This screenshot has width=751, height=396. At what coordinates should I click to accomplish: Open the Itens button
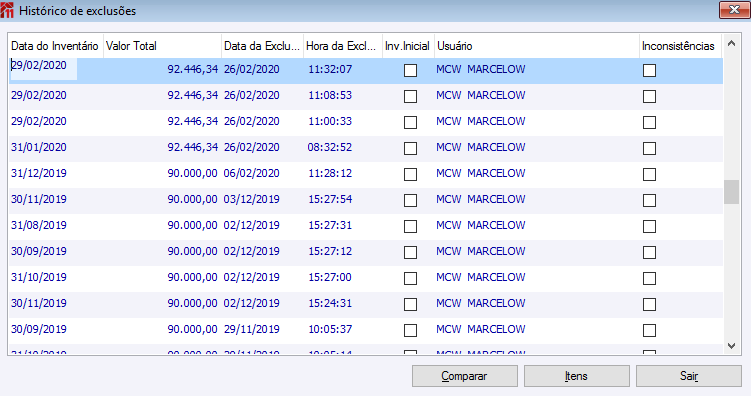point(576,376)
